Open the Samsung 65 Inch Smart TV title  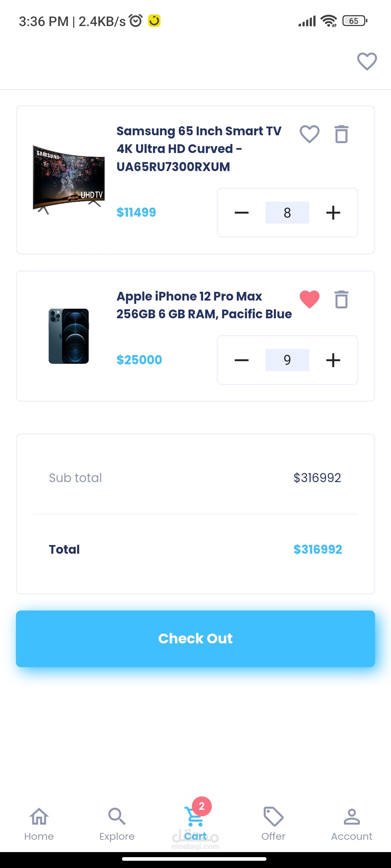199,149
